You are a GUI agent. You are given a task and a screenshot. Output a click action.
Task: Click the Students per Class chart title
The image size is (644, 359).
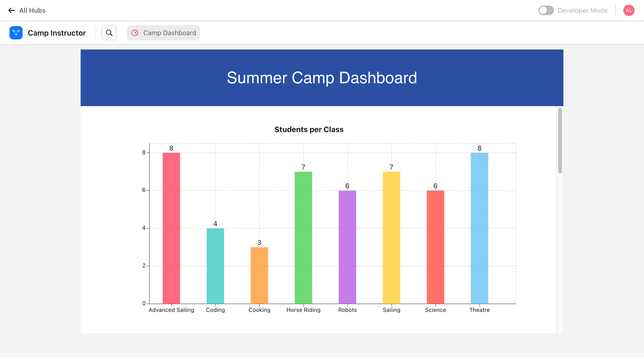pyautogui.click(x=309, y=129)
